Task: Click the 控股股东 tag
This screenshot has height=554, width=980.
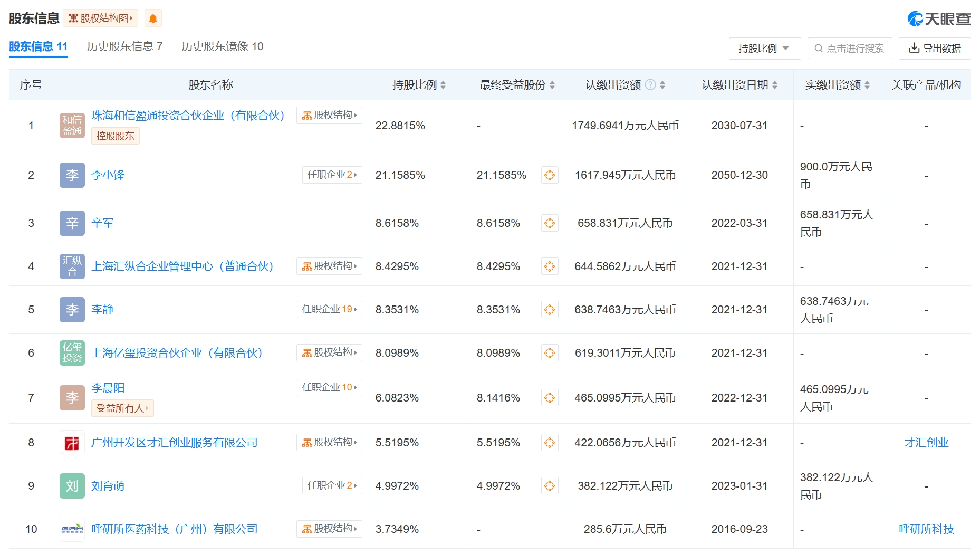Action: pyautogui.click(x=116, y=136)
